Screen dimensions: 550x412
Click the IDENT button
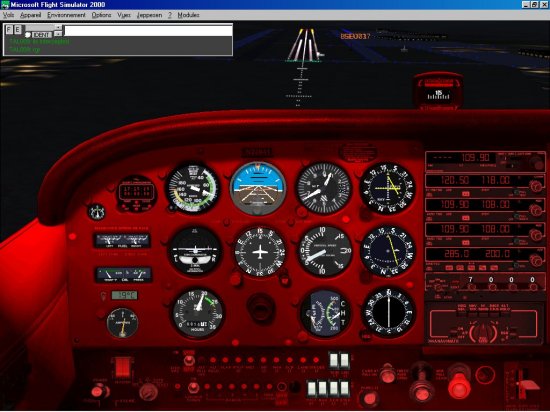click(41, 34)
